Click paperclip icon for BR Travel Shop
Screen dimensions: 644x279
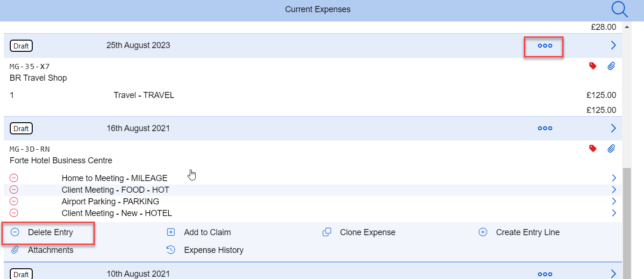coord(611,66)
